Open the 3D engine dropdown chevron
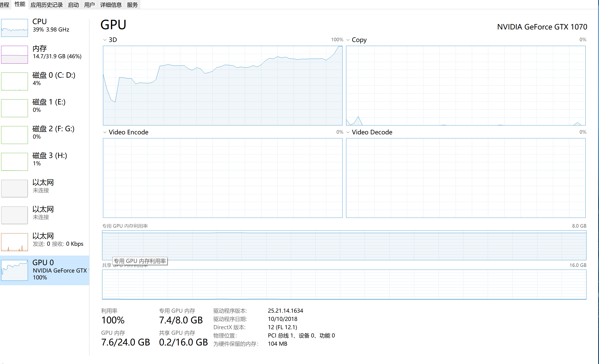Viewport: 599px width, 364px height. (x=105, y=40)
